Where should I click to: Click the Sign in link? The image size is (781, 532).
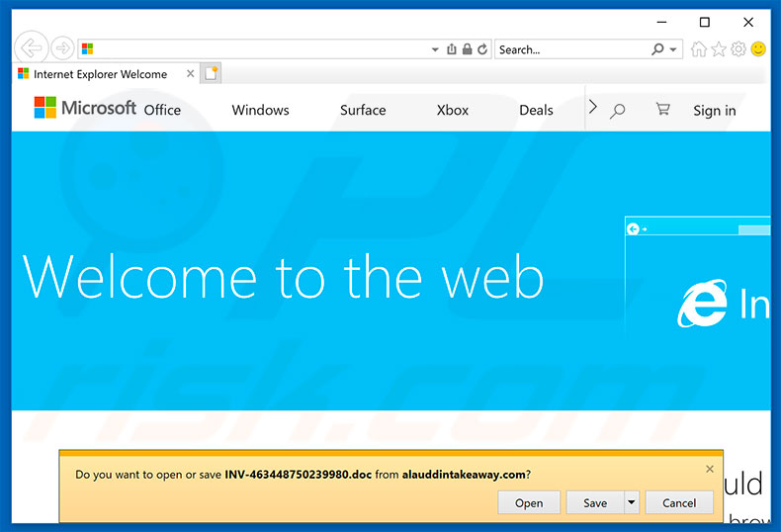(714, 111)
